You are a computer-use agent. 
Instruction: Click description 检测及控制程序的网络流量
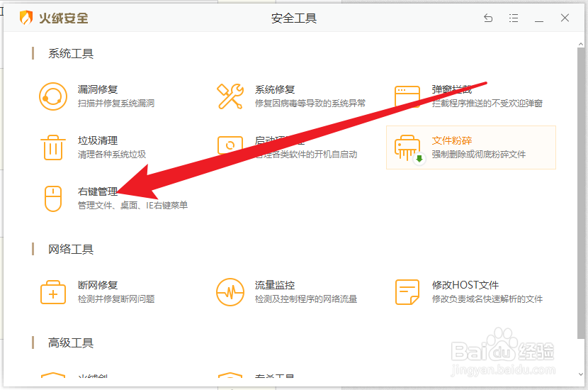306,299
